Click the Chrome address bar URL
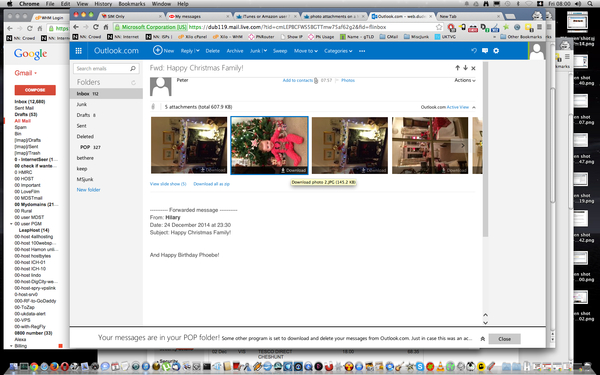Screen dimensions: 600x375 (x=287, y=27)
